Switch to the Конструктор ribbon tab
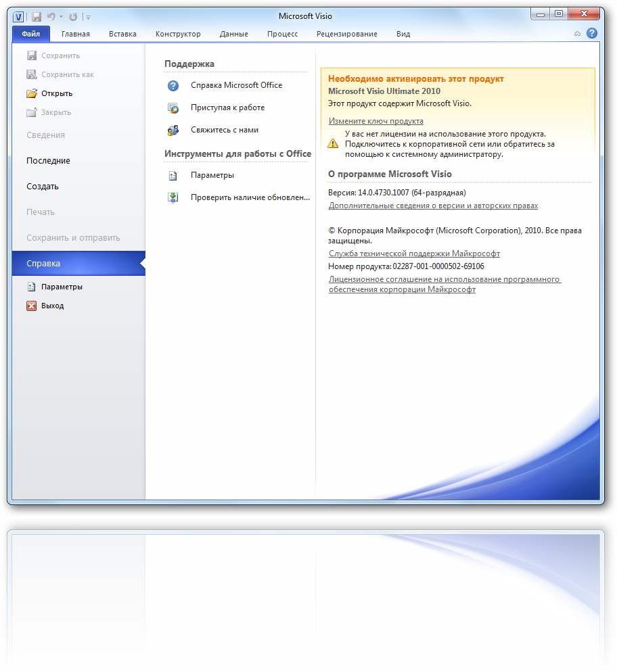The image size is (617, 672). point(178,34)
